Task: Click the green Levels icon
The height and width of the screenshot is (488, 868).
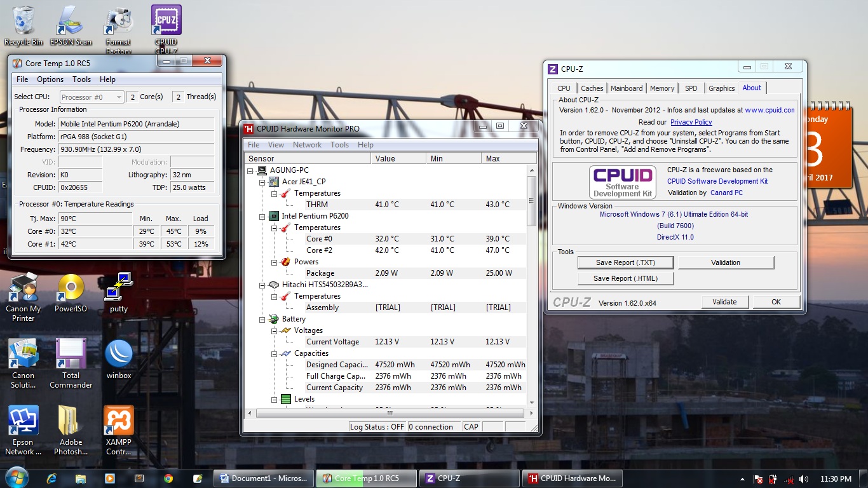Action: click(286, 399)
